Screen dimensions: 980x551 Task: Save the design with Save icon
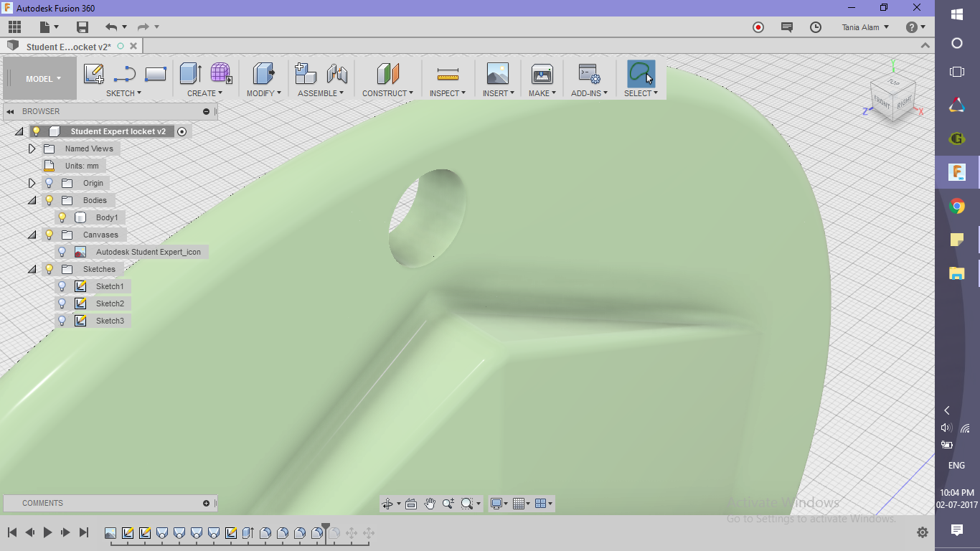(83, 27)
